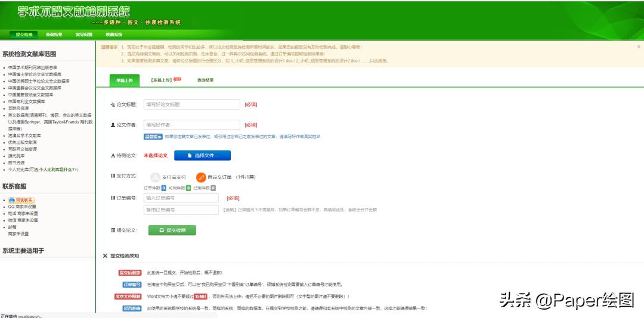Click the 中国学术期刊网络出版总库 list item

33,67
